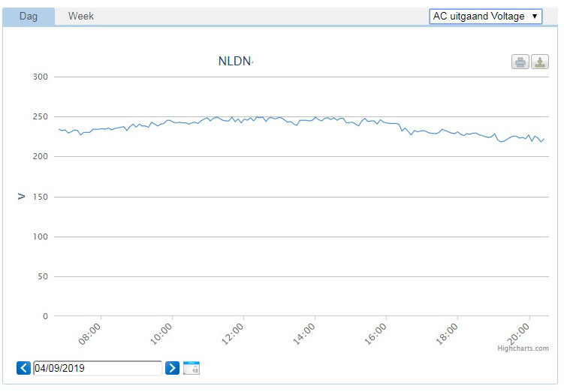The height and width of the screenshot is (392, 564).
Task: Select the 10:00 time axis label
Action: tap(163, 333)
